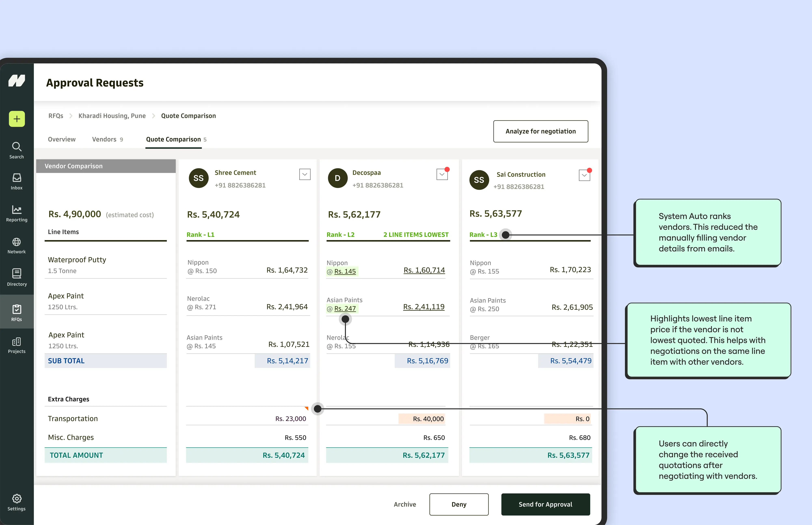Image resolution: width=812 pixels, height=525 pixels.
Task: Click Shree Cement Nerolac amount Rs. 2,41,964
Action: tap(287, 307)
